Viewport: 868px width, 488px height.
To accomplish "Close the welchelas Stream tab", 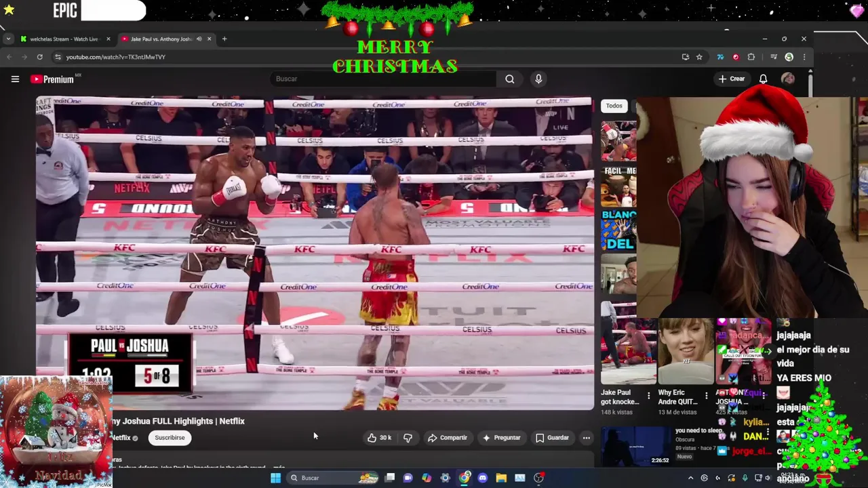I will coord(108,39).
